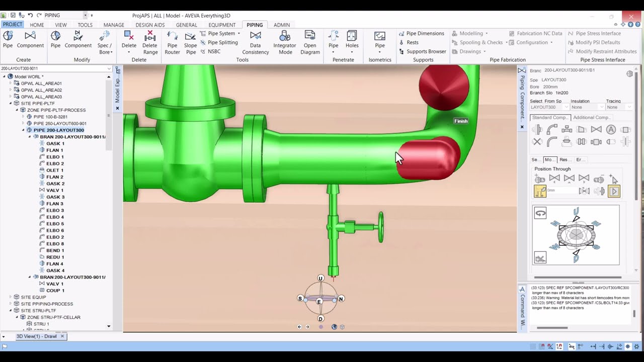Open the EQUIPMENT ribbon tab

click(x=222, y=25)
